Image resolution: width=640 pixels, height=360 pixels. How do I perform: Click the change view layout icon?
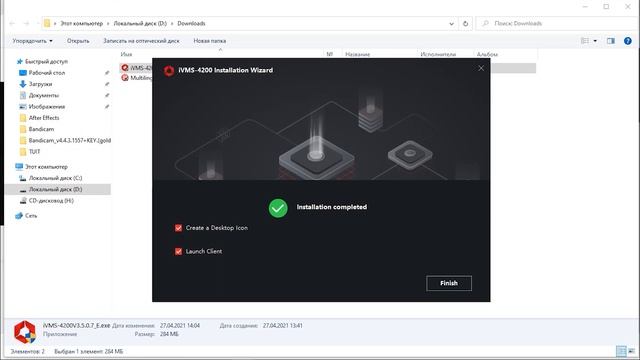coord(585,41)
